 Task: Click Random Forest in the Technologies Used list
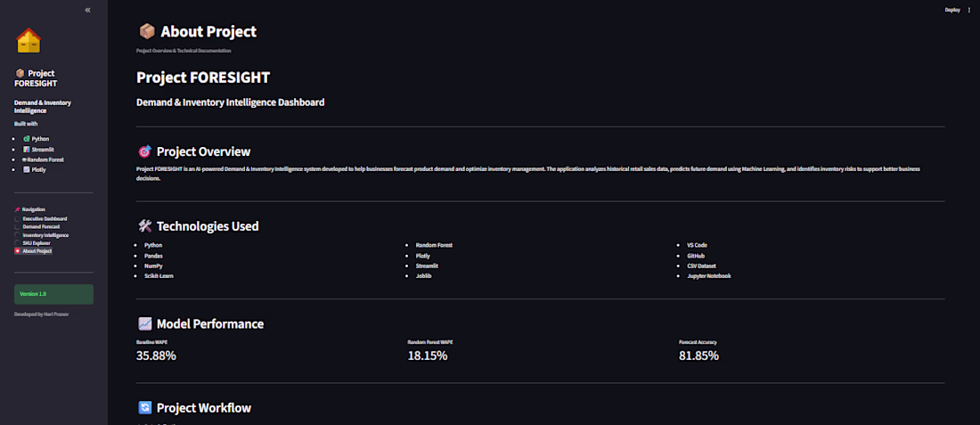434,245
